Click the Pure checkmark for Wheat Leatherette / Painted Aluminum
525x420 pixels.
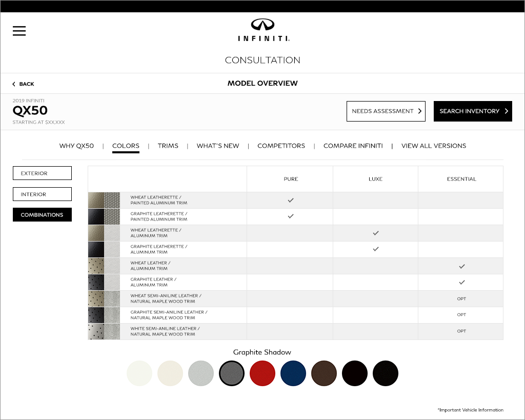[x=291, y=201]
